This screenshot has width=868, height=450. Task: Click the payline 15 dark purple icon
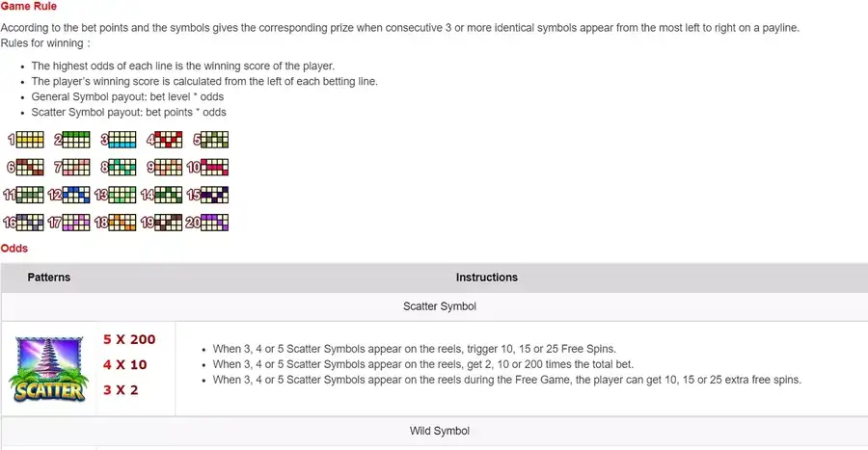point(207,195)
